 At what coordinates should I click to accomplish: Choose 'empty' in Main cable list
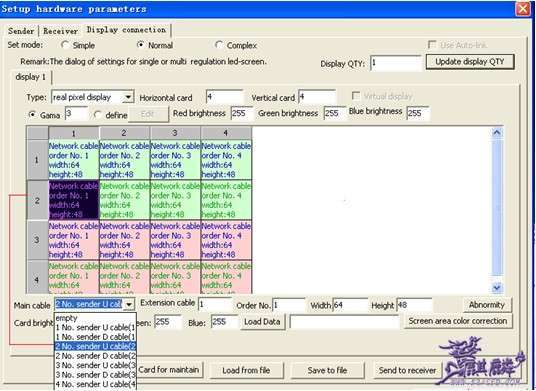[x=95, y=318]
